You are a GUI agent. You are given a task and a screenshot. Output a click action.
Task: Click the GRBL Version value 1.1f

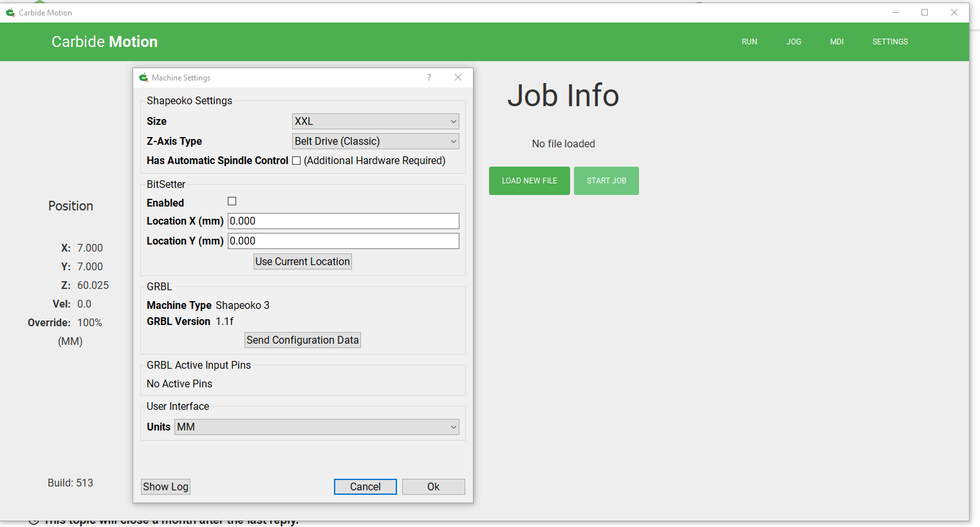[x=225, y=321]
